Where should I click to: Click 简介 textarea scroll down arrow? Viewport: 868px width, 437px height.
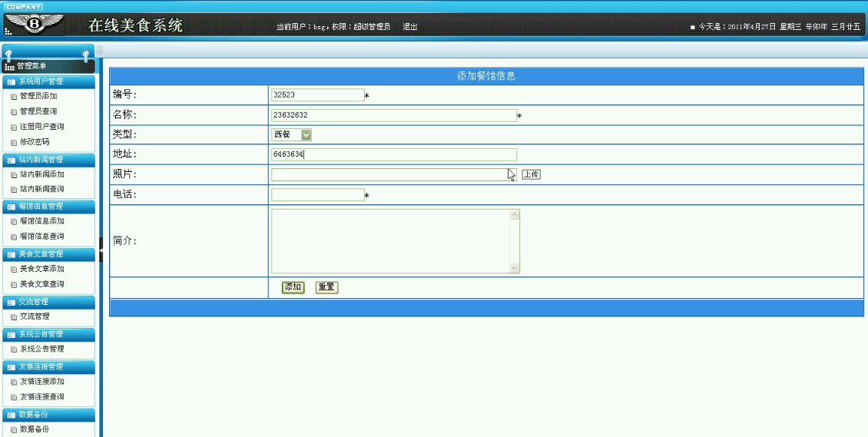pyautogui.click(x=515, y=268)
